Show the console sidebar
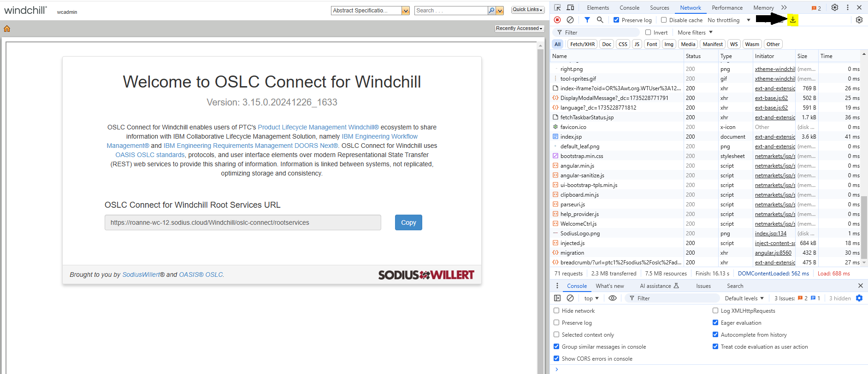This screenshot has width=868, height=374. (557, 298)
